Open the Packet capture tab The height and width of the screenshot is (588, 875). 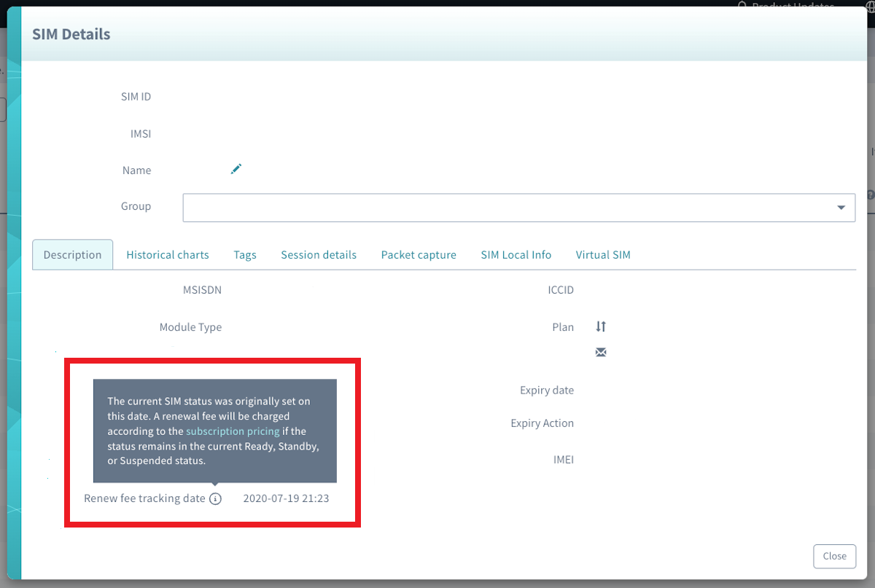pyautogui.click(x=419, y=254)
